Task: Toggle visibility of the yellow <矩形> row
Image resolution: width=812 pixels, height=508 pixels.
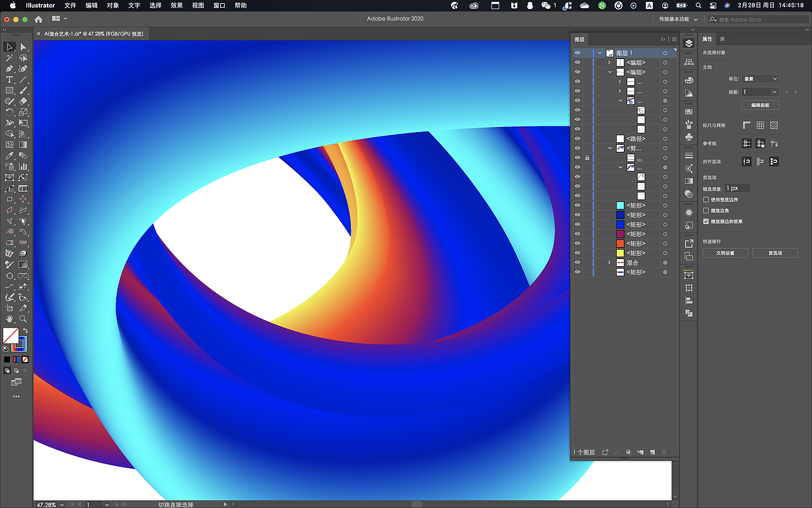Action: coord(577,253)
